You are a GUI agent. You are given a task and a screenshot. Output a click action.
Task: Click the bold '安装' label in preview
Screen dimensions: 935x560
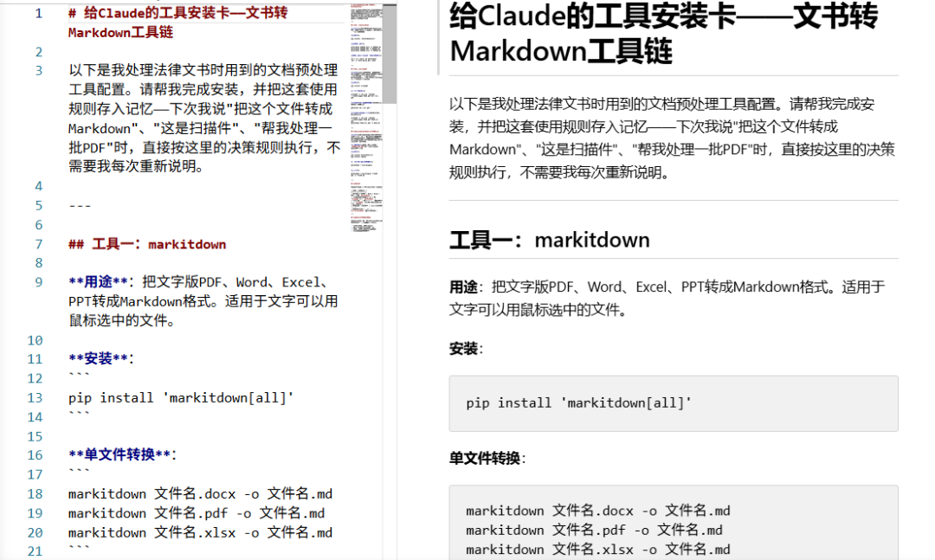(466, 349)
